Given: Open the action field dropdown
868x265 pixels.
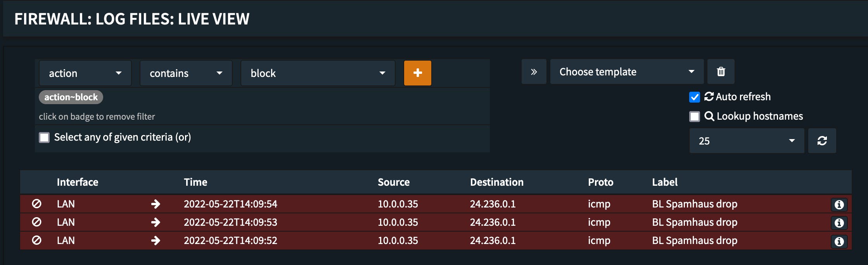Looking at the screenshot, I should pyautogui.click(x=85, y=73).
